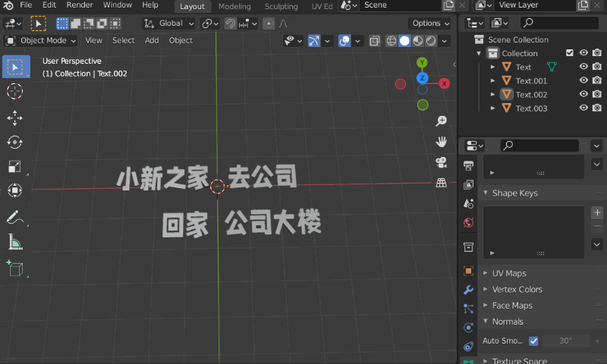
Task: Select the Annotate pencil tool
Action: pyautogui.click(x=14, y=218)
